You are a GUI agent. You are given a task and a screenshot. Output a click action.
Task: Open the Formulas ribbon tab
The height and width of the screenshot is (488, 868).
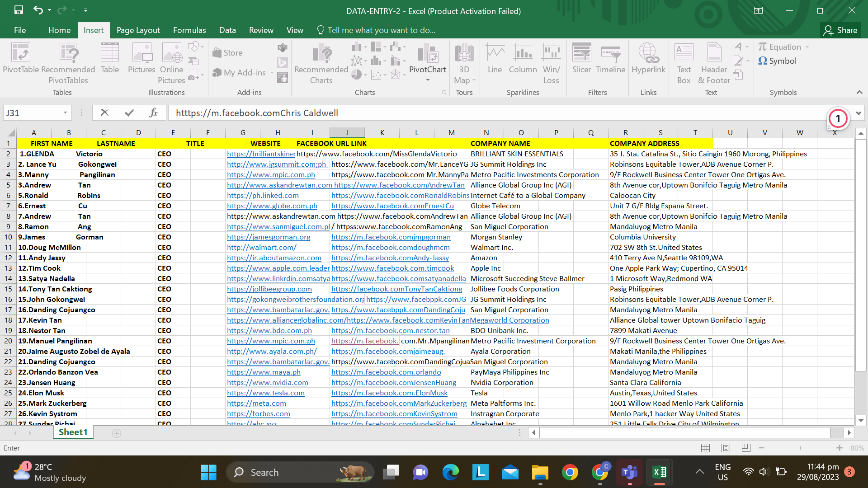[x=189, y=30]
